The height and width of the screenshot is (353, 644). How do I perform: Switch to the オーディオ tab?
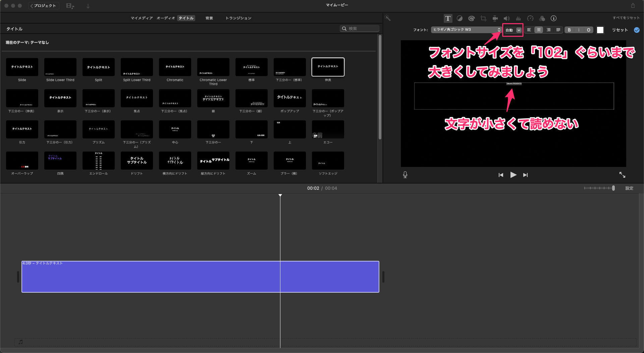(x=166, y=18)
